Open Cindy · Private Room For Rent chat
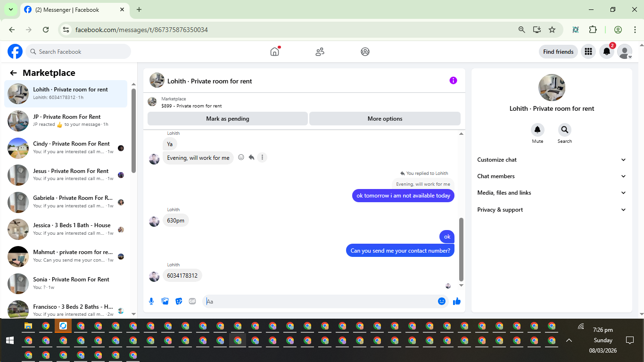Image resolution: width=644 pixels, height=362 pixels. coord(66,148)
